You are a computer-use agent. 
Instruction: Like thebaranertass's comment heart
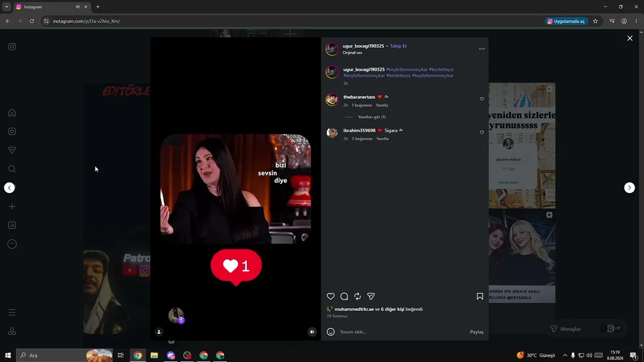pos(482,99)
